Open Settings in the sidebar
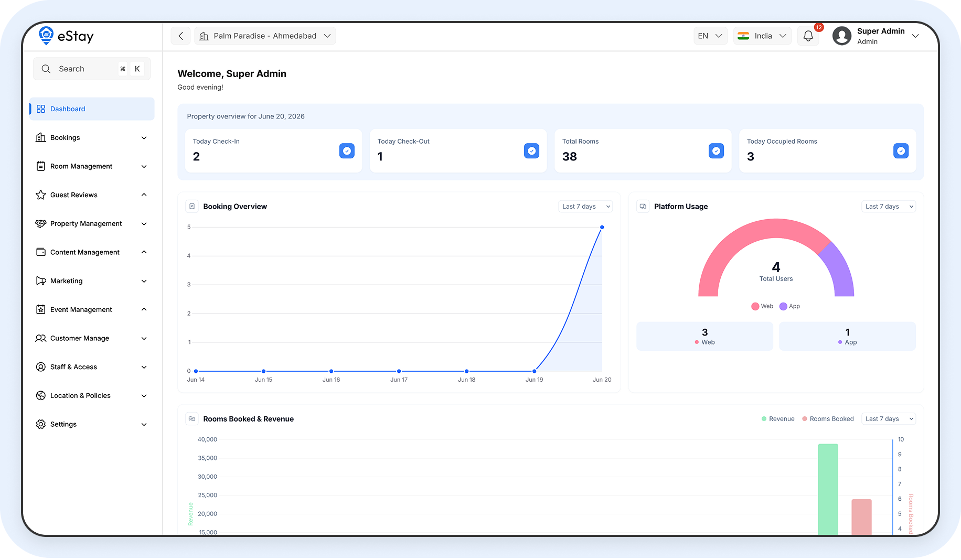The width and height of the screenshot is (961, 560). click(x=92, y=424)
